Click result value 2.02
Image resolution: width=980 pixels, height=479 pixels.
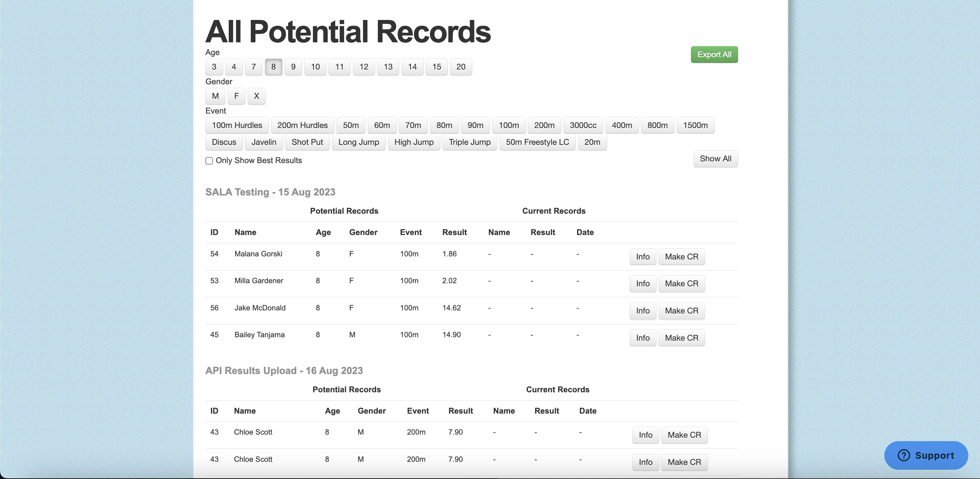click(x=449, y=281)
